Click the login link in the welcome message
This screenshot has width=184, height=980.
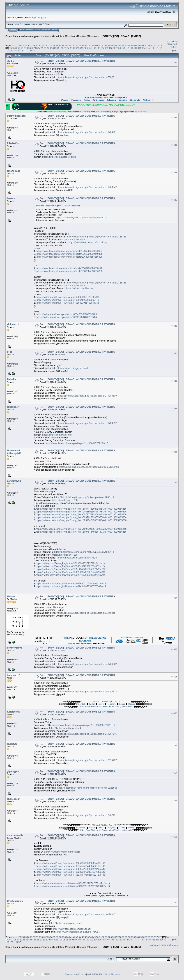click(34, 17)
